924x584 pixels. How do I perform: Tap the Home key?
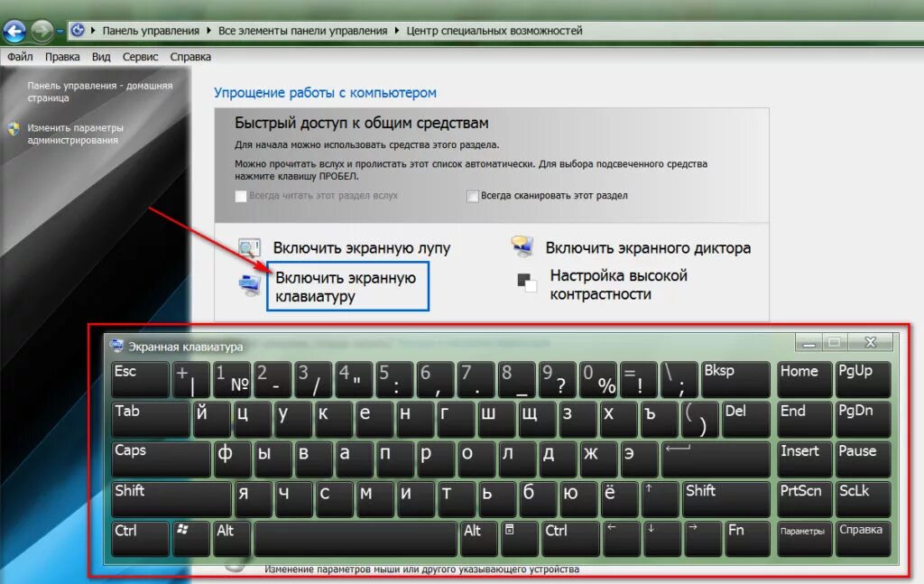[804, 379]
